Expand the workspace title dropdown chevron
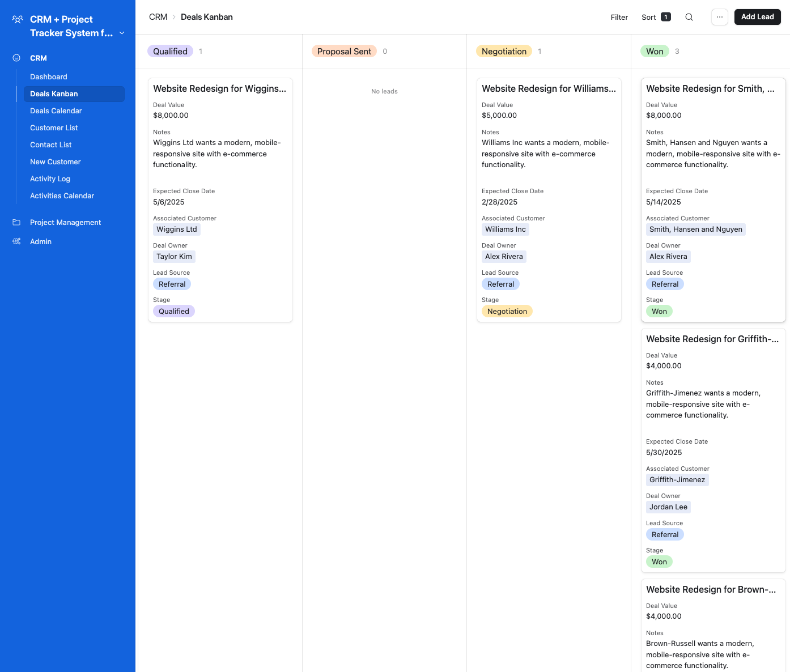 click(x=122, y=33)
